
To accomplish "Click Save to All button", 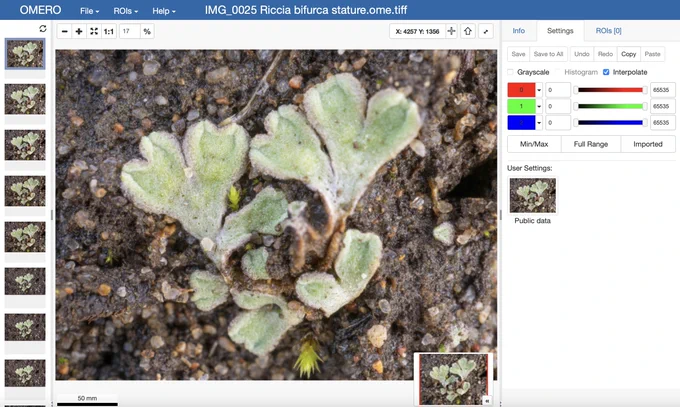I will pos(548,54).
